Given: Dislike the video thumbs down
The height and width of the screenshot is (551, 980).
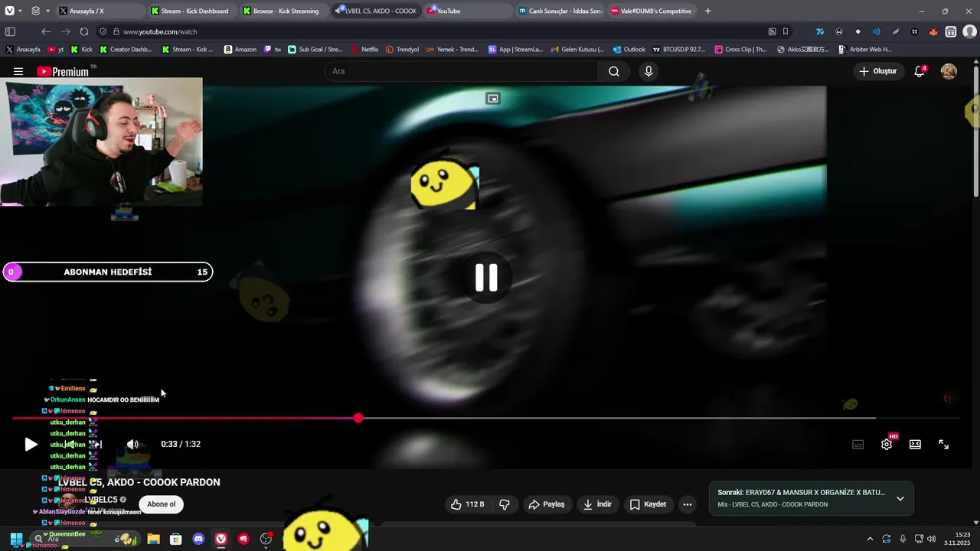Looking at the screenshot, I should [x=505, y=504].
